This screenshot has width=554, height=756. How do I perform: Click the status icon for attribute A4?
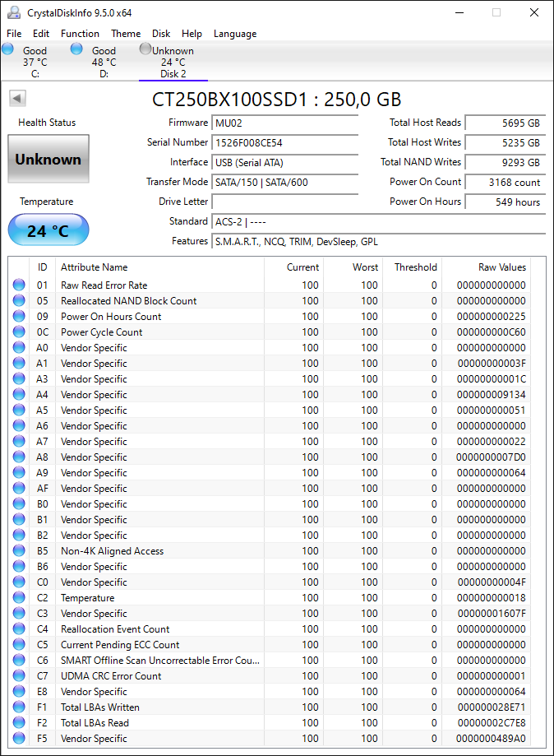pos(19,394)
